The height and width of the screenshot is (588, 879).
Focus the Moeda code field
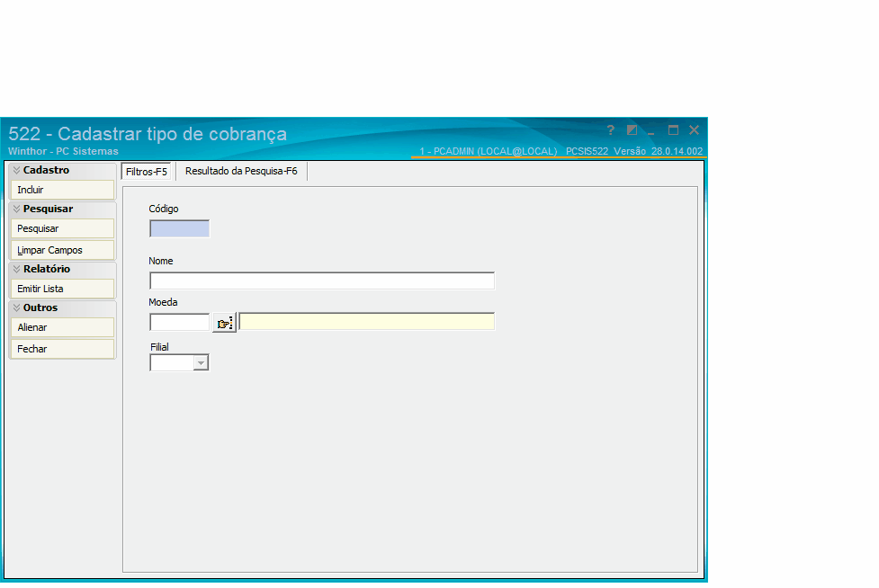(179, 322)
